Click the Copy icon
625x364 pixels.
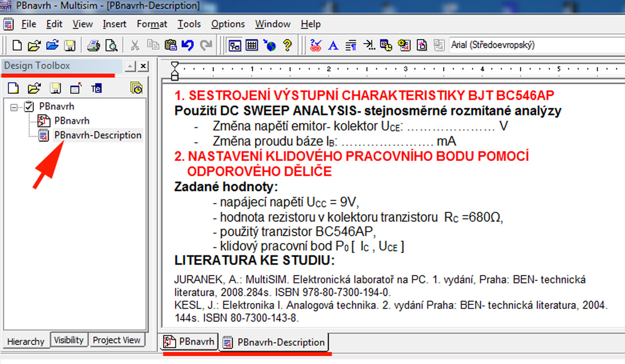click(153, 45)
